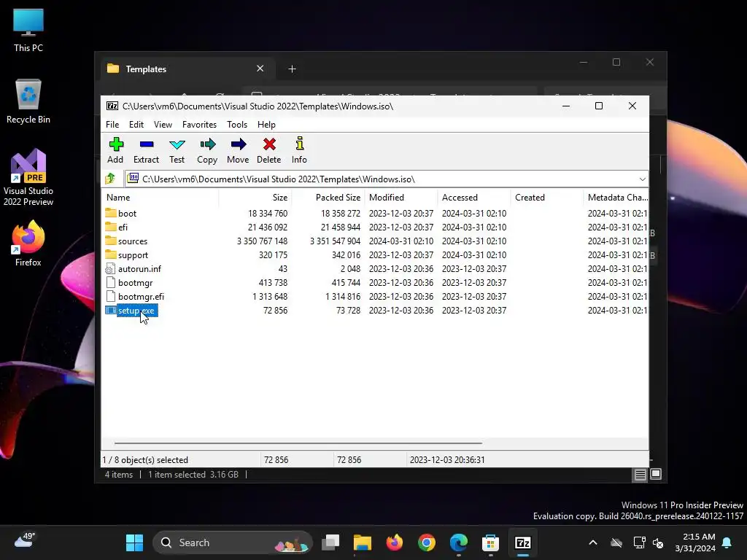Sort by the Size column
The width and height of the screenshot is (747, 560).
(255, 197)
